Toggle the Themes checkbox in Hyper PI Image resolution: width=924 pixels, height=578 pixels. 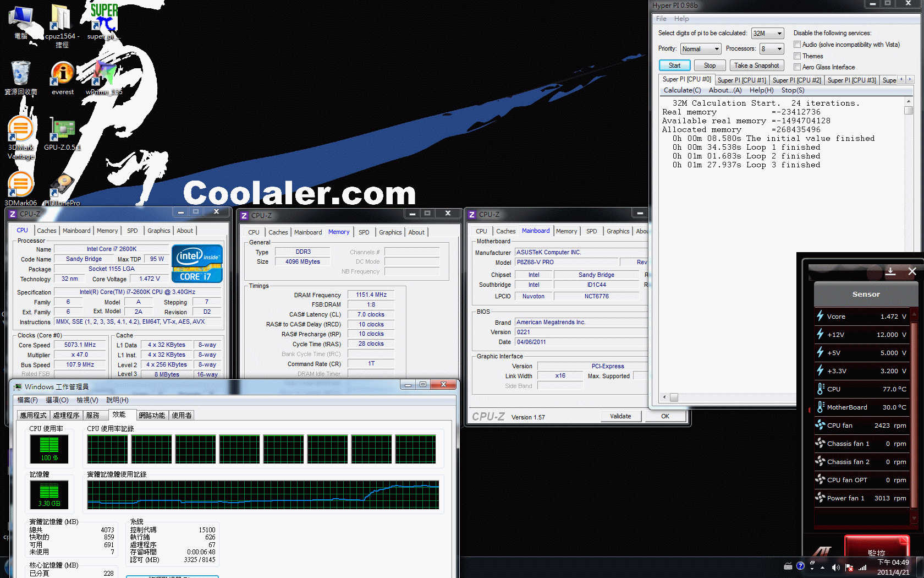[x=797, y=56]
